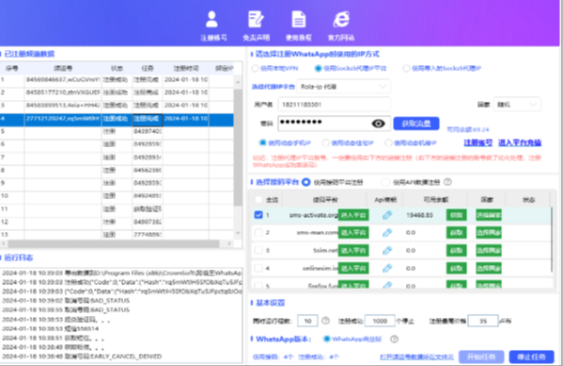This screenshot has width=563, height=366.
Task: Open the account data folder link
Action: pyautogui.click(x=417, y=357)
